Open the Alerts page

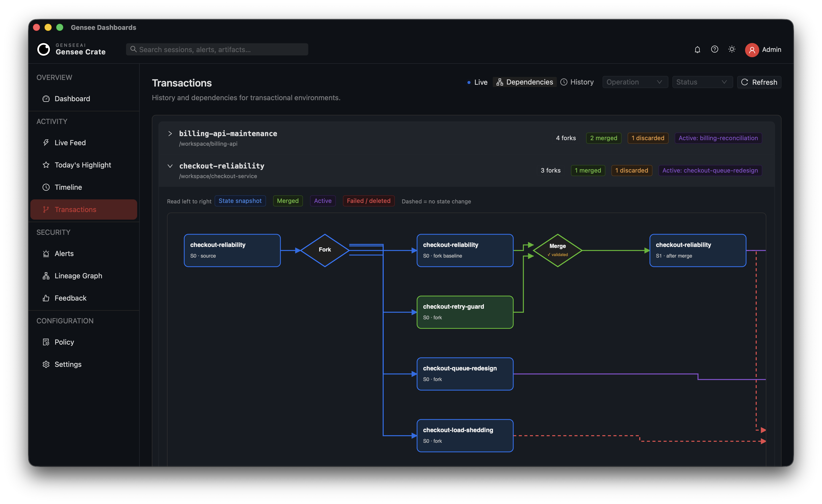pos(84,254)
